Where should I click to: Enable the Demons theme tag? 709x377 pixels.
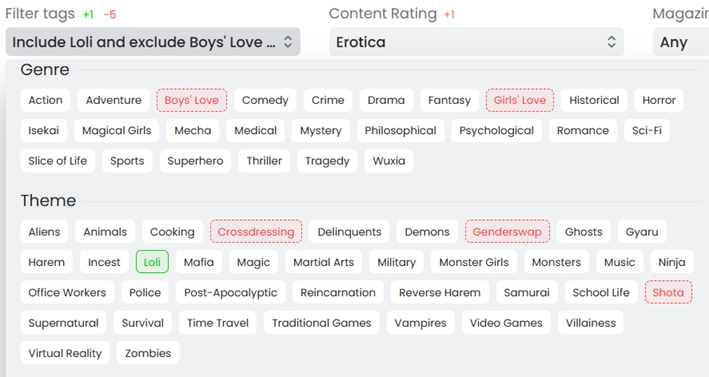(x=427, y=232)
